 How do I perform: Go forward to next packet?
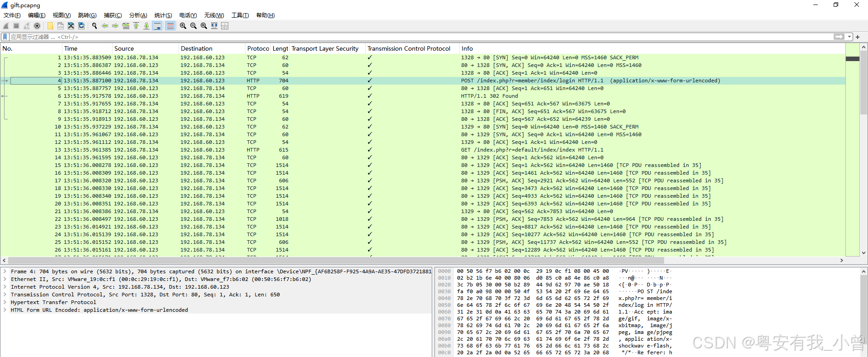pos(115,26)
